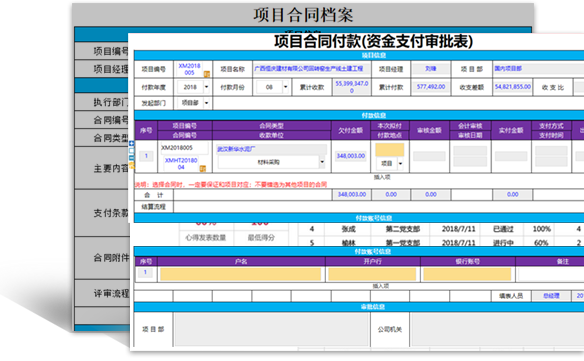Image resolution: width=584 pixels, height=361 pixels.
Task: Click the yellow 银行账号 account number field
Action: point(467,274)
